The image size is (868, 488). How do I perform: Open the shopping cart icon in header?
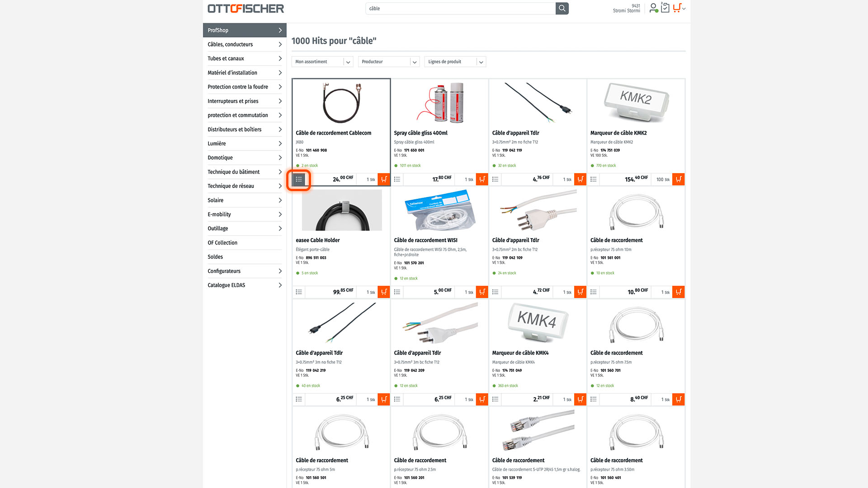click(677, 8)
